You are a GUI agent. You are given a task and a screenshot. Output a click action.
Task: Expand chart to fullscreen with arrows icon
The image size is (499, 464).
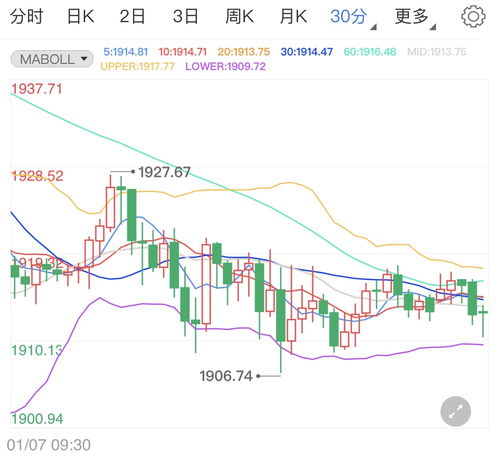click(x=455, y=411)
